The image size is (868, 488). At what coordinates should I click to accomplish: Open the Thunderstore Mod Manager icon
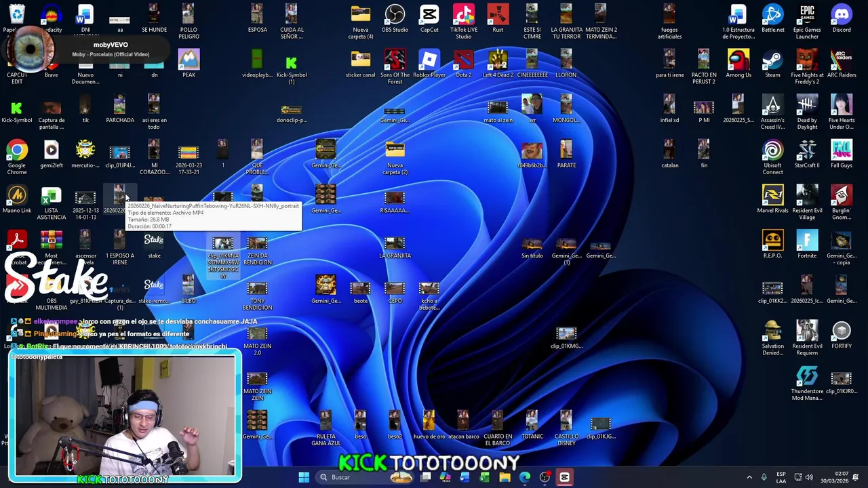pos(807,384)
